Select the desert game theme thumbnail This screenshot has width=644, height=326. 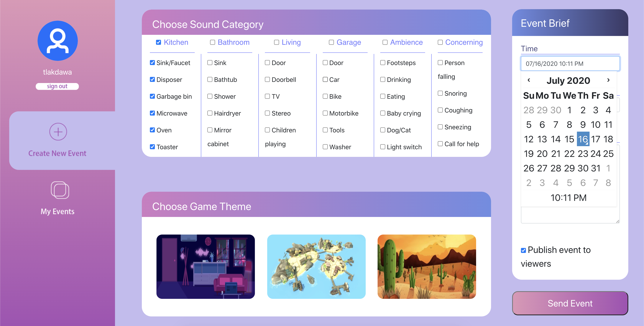click(427, 266)
